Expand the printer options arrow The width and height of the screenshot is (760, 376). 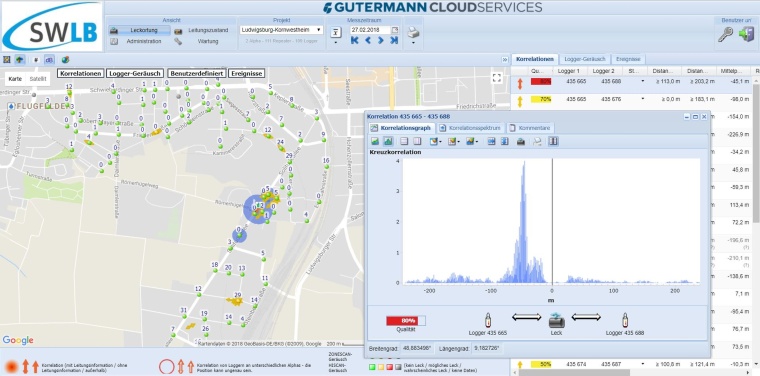click(413, 43)
